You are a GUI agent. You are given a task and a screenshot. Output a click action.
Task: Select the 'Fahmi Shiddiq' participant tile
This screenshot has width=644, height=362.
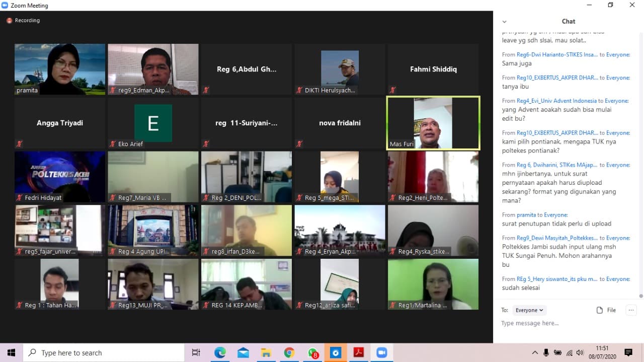[433, 69]
